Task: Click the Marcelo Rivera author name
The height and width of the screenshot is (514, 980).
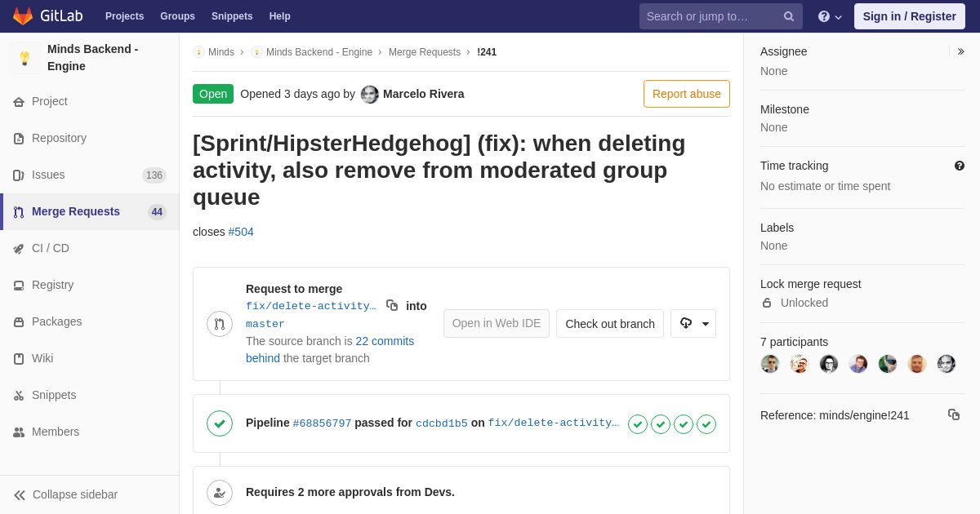Action: (x=424, y=94)
